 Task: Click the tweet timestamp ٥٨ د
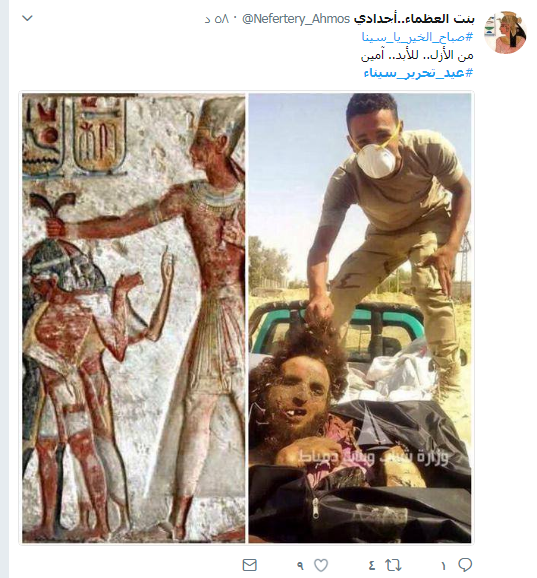tap(217, 19)
